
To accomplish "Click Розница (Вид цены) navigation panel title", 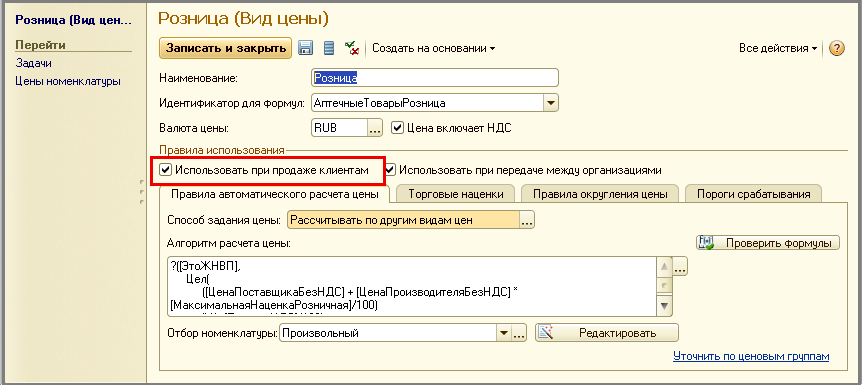I will (74, 20).
